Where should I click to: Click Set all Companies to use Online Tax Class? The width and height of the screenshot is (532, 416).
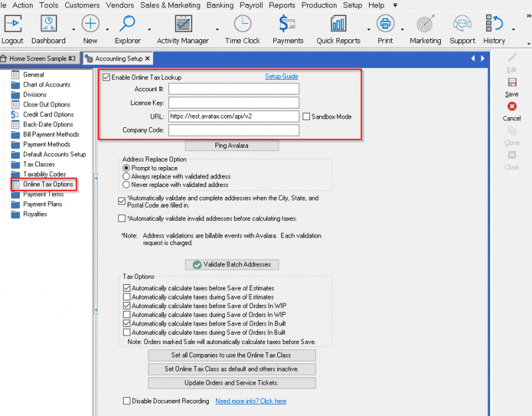point(231,355)
